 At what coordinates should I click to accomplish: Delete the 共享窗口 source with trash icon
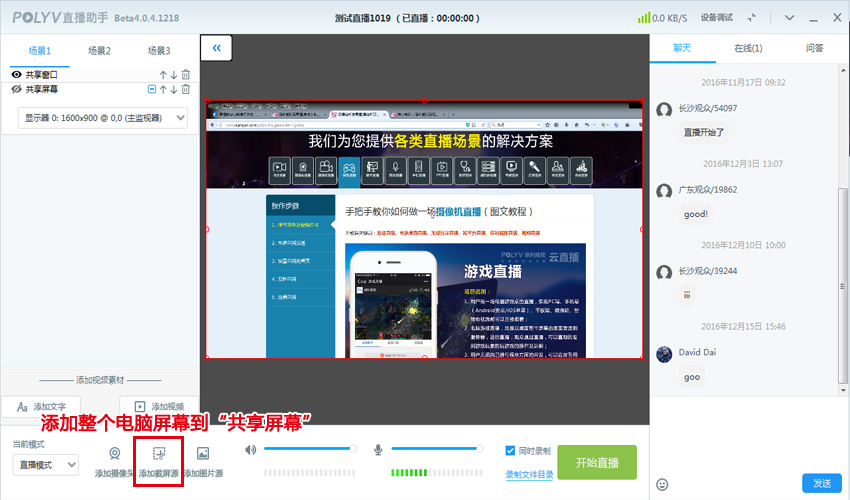[x=186, y=75]
